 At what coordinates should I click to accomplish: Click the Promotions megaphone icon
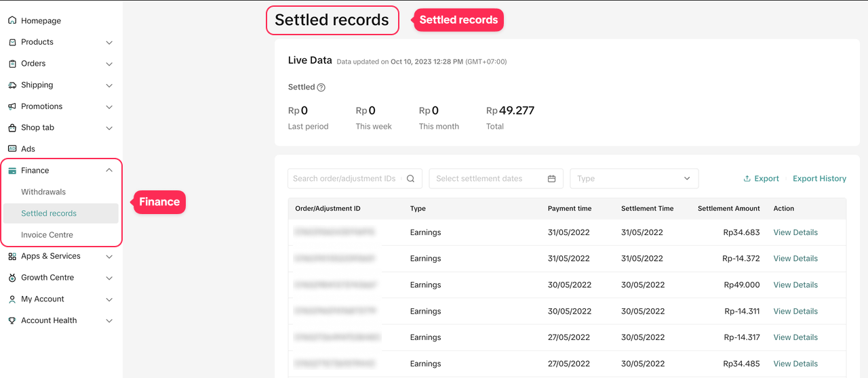click(12, 106)
